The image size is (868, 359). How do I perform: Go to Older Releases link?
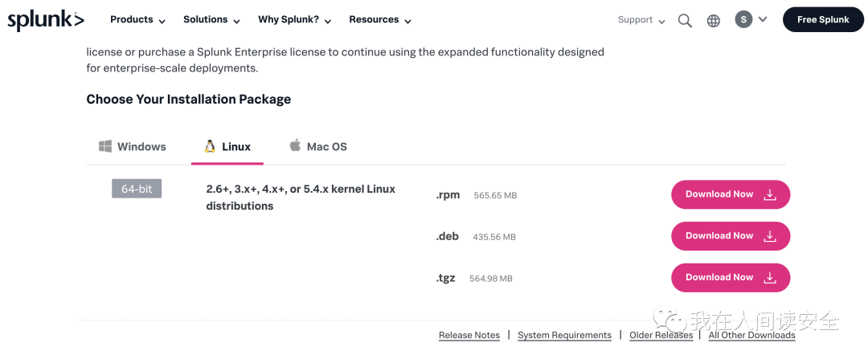(661, 335)
